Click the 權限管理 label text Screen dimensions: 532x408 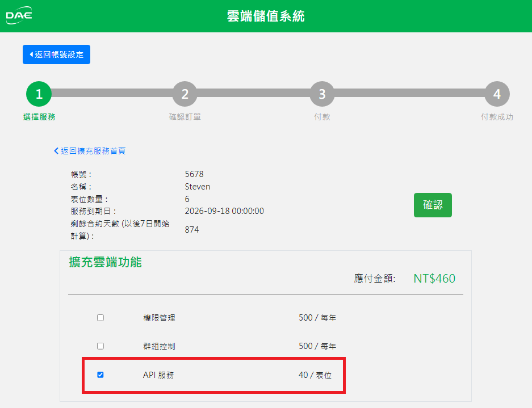(x=159, y=318)
